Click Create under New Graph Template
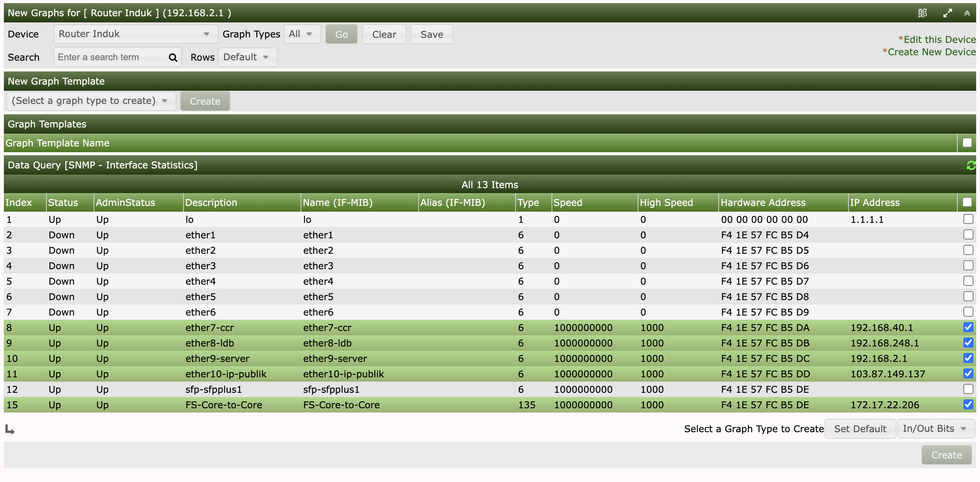This screenshot has height=482, width=980. pyautogui.click(x=205, y=101)
